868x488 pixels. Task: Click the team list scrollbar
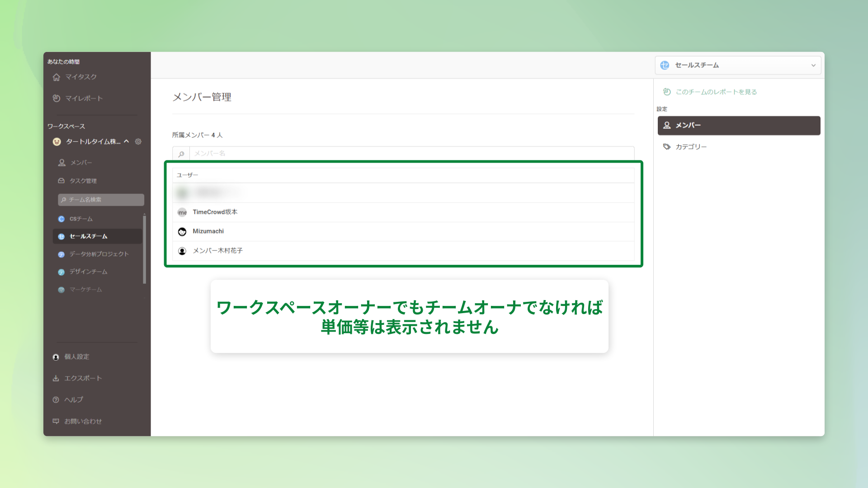click(x=144, y=249)
